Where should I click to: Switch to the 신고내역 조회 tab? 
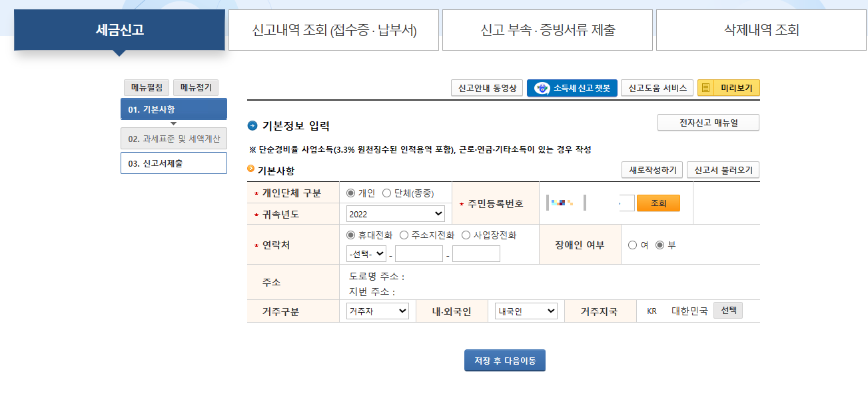(334, 30)
